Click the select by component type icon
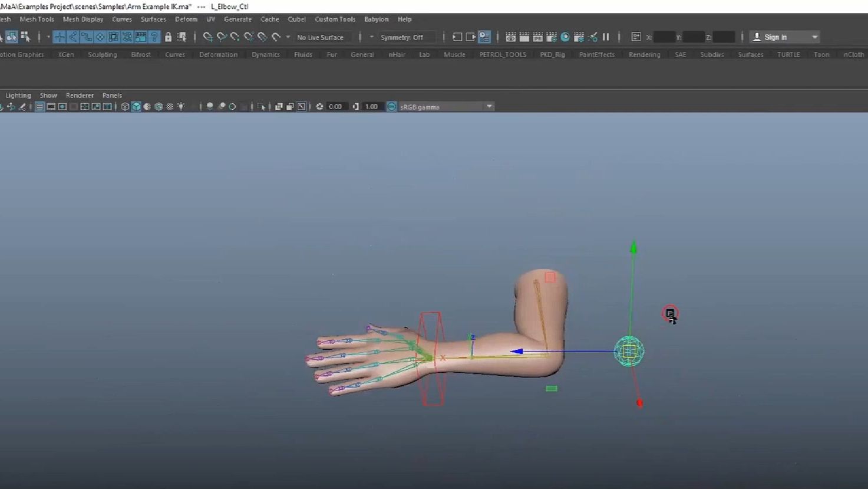This screenshot has width=868, height=489. tap(25, 37)
